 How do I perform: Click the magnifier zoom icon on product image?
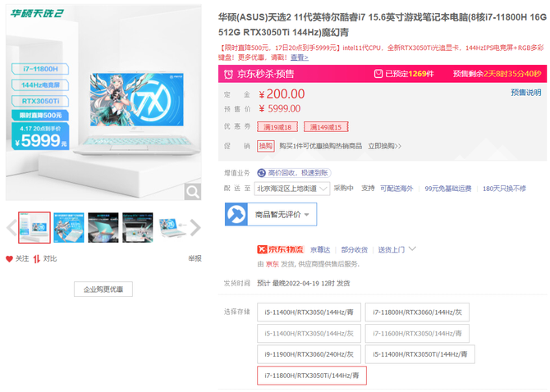[x=193, y=192]
